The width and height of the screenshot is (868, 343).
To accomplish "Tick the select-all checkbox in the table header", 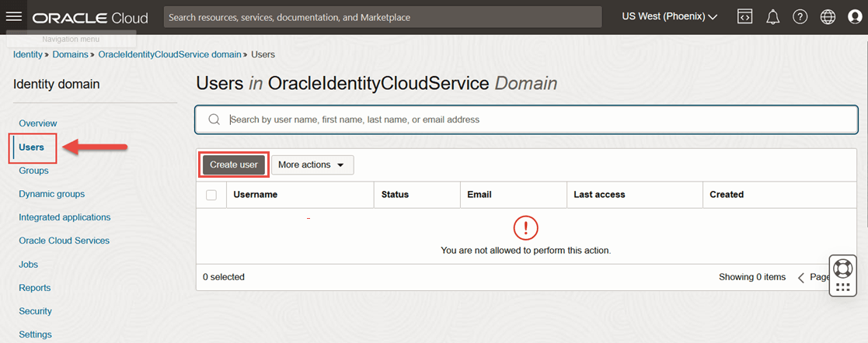I will pyautogui.click(x=211, y=195).
